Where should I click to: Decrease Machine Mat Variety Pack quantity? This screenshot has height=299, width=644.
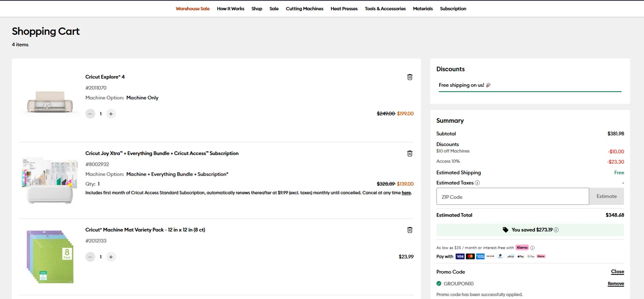tap(90, 257)
